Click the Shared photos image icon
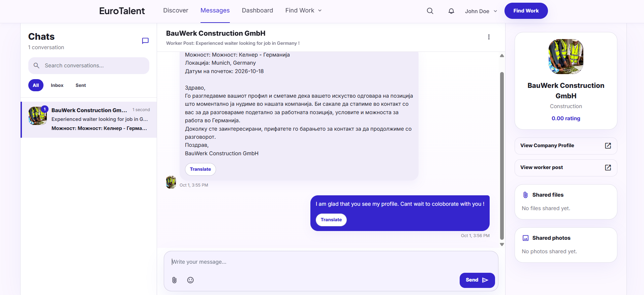The image size is (644, 295). tap(525, 238)
